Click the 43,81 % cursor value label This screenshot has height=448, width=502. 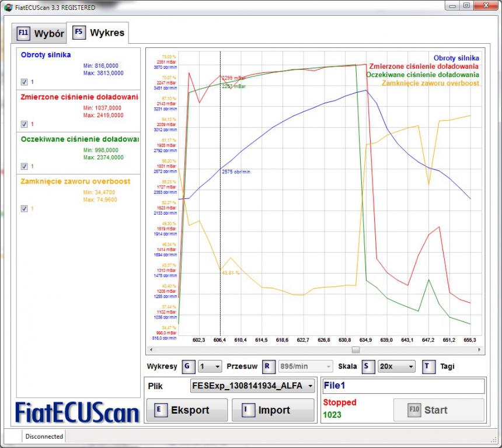tap(231, 272)
